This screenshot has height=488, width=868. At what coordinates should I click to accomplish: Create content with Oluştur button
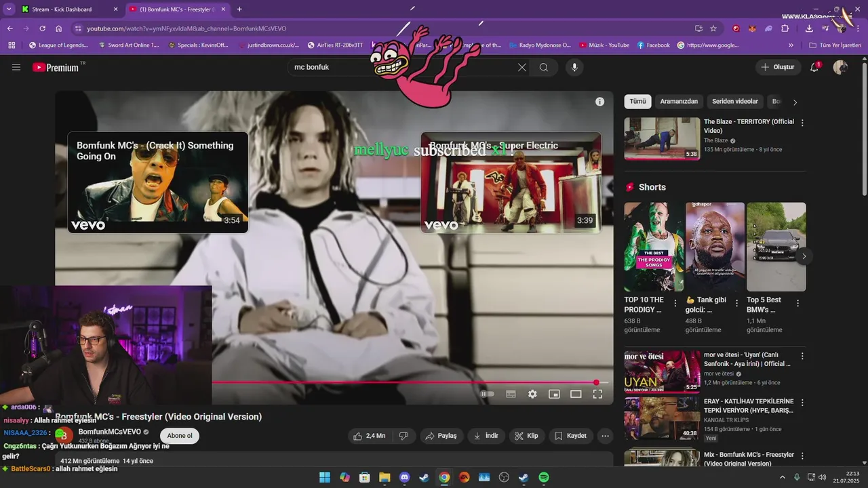click(778, 67)
